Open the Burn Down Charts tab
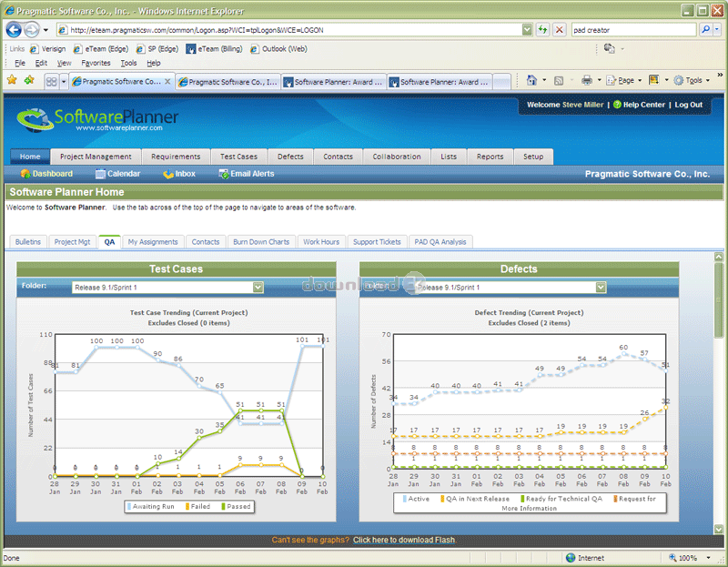The width and height of the screenshot is (728, 567). pyautogui.click(x=261, y=242)
